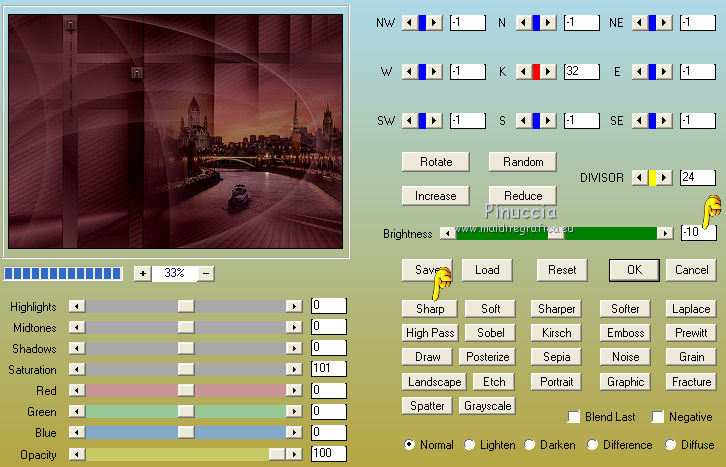Click the Increase button
Screen dimensions: 726x467
click(436, 196)
